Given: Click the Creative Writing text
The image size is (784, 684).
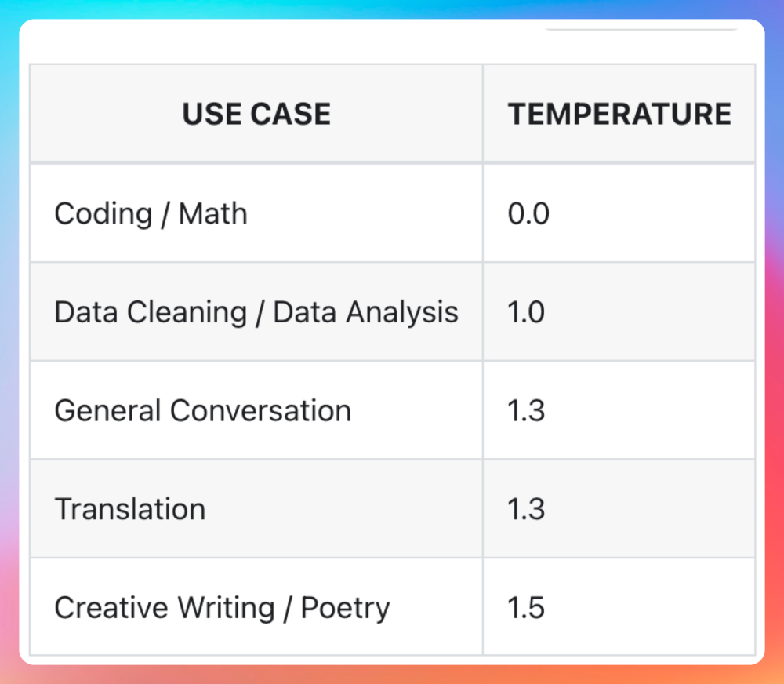Looking at the screenshot, I should pos(165,608).
